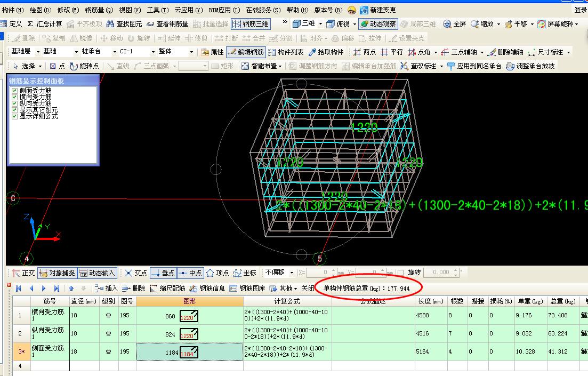The width and height of the screenshot is (588, 376).
Task: Click 查看钢筋量 view rebar quantity
Action: [167, 24]
